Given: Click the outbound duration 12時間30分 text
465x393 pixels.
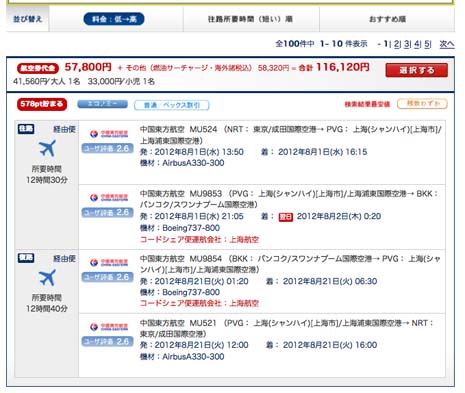Looking at the screenshot, I should (x=47, y=180).
